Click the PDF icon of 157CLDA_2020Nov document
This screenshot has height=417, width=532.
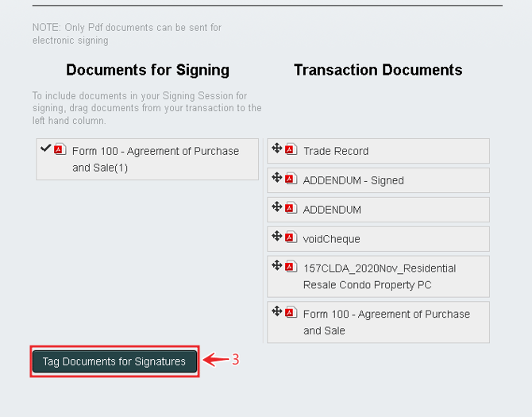[x=290, y=267]
